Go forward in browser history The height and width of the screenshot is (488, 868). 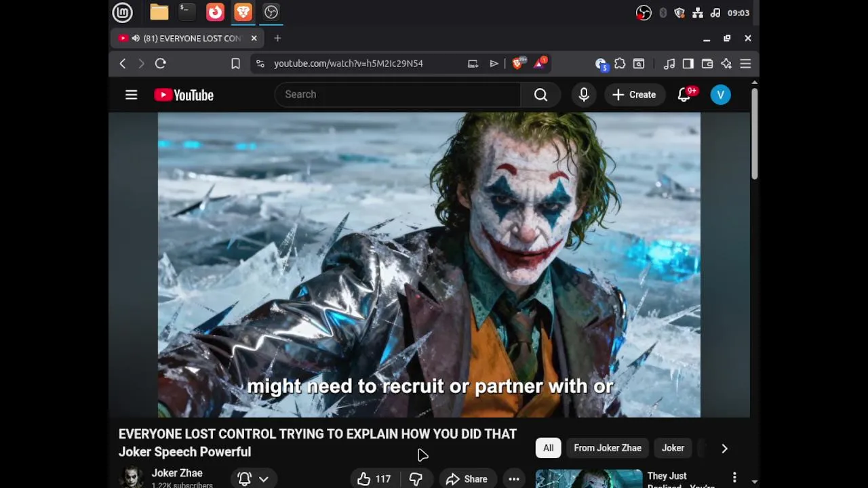[x=141, y=64]
